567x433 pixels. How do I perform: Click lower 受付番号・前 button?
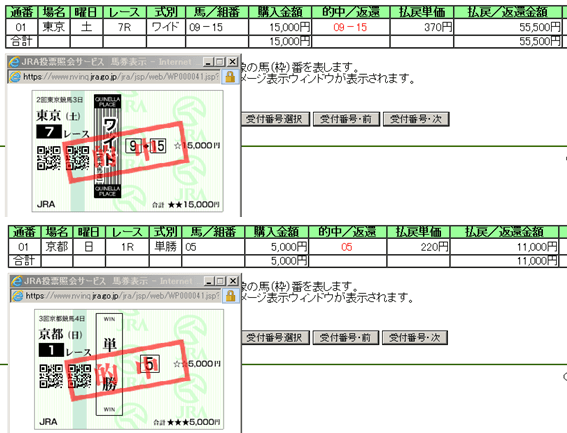pyautogui.click(x=346, y=338)
